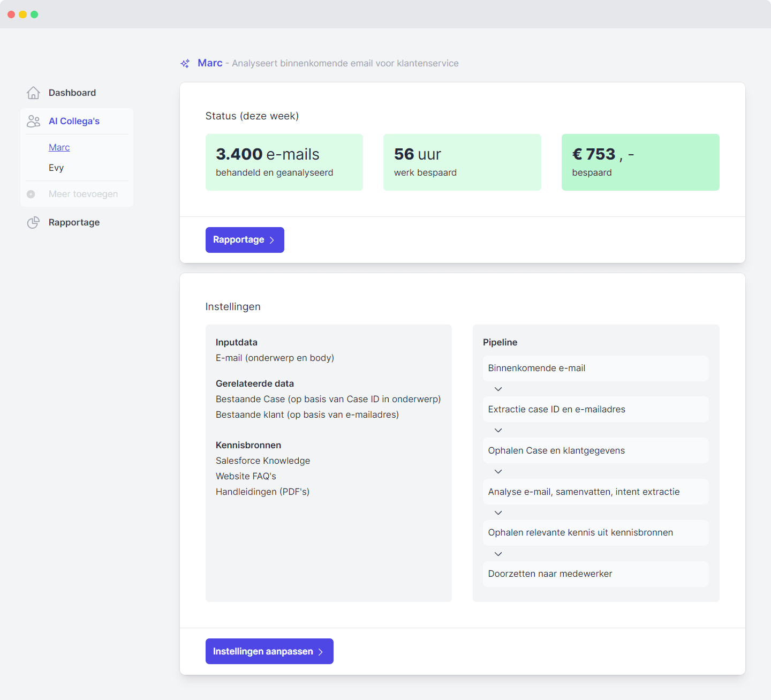Click the 56 uur werk bespaard card
This screenshot has height=700, width=771.
click(462, 162)
